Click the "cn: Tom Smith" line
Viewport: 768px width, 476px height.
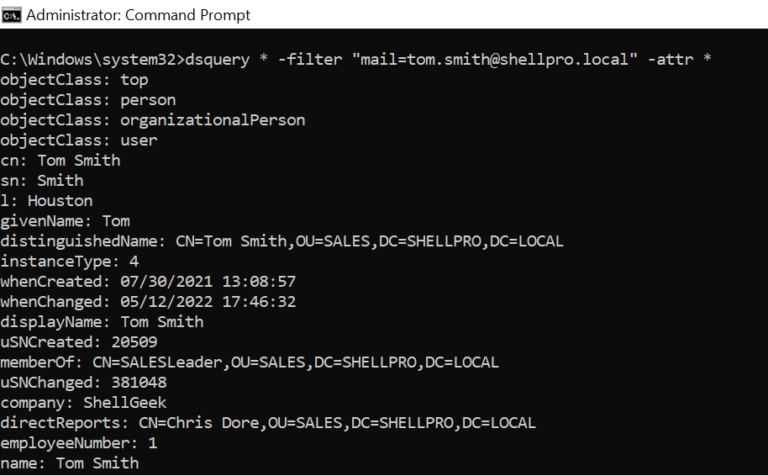coord(60,160)
